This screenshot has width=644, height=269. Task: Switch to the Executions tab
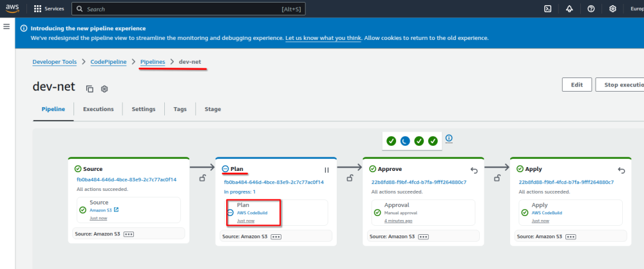tap(98, 109)
